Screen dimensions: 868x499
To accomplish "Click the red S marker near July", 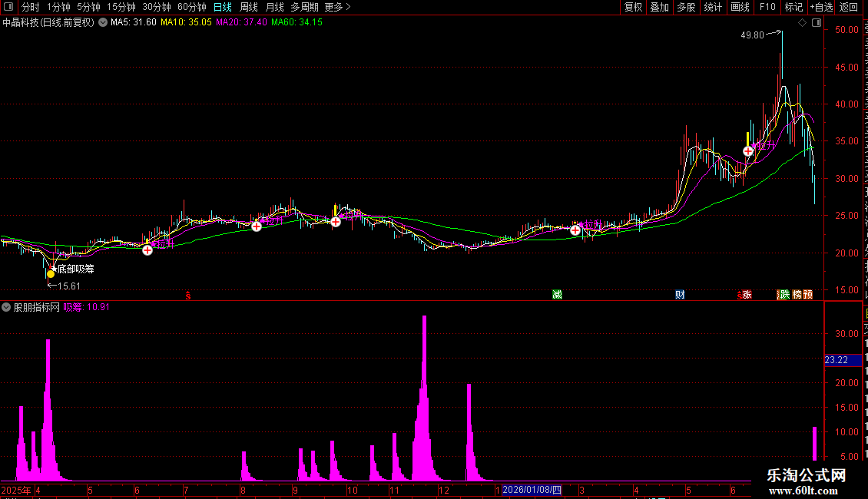I will (x=188, y=296).
